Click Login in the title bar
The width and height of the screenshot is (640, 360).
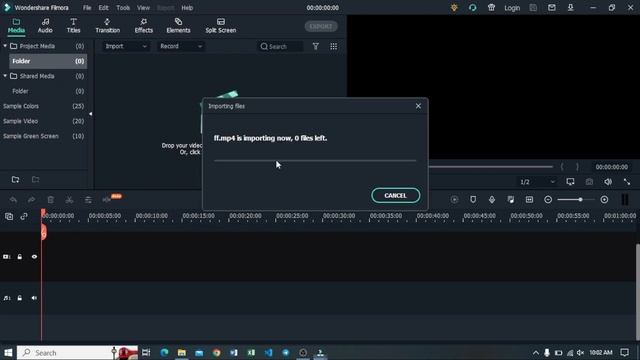[512, 8]
